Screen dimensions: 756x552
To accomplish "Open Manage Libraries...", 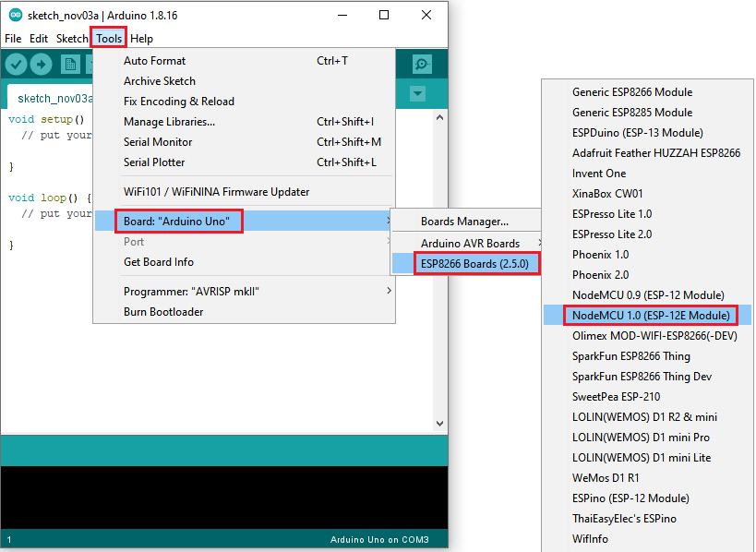I will (245, 122).
